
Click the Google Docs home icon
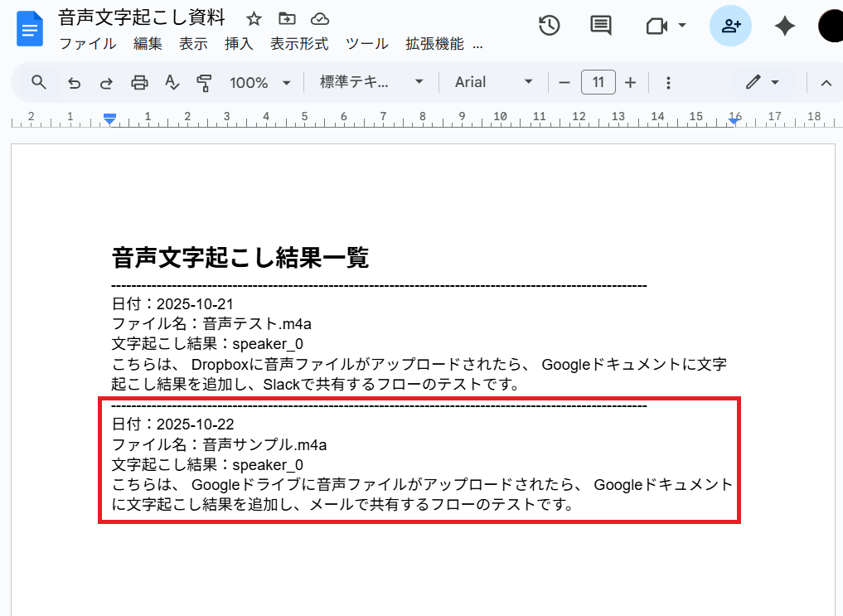point(31,28)
